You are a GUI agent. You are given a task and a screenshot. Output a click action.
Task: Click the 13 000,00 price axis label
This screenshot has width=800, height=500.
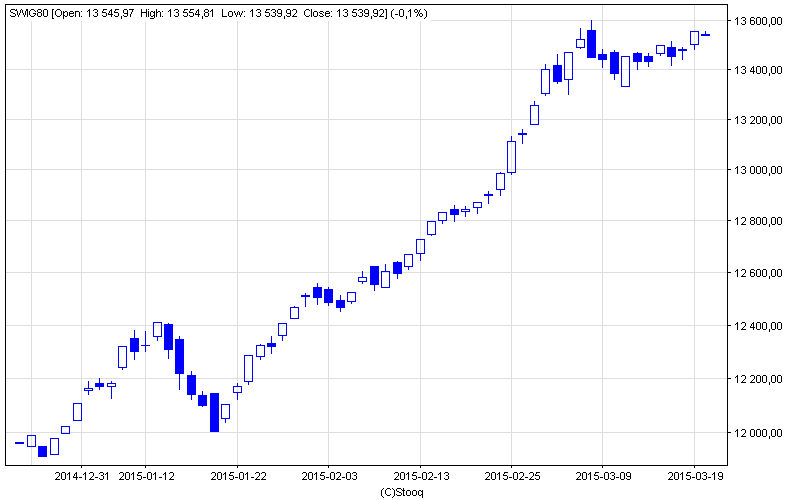[x=756, y=170]
